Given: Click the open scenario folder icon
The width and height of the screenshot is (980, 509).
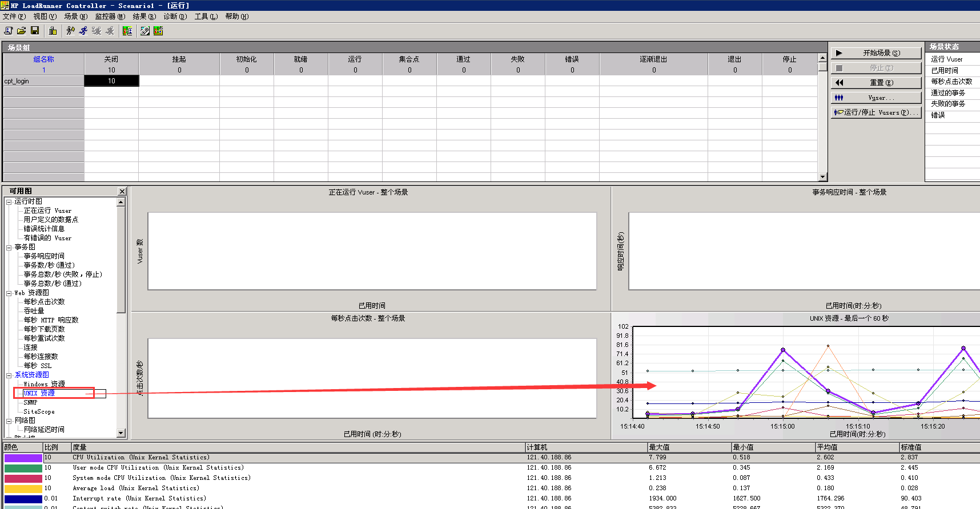Looking at the screenshot, I should [21, 30].
